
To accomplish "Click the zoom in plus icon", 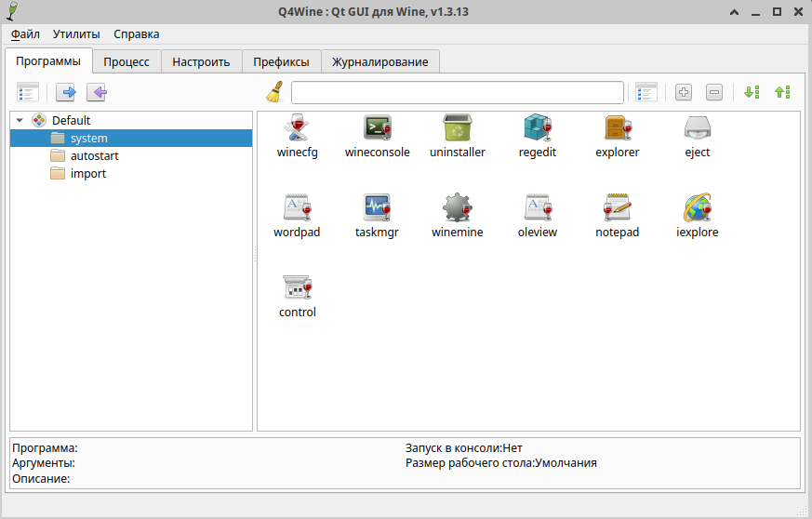I will pos(684,93).
